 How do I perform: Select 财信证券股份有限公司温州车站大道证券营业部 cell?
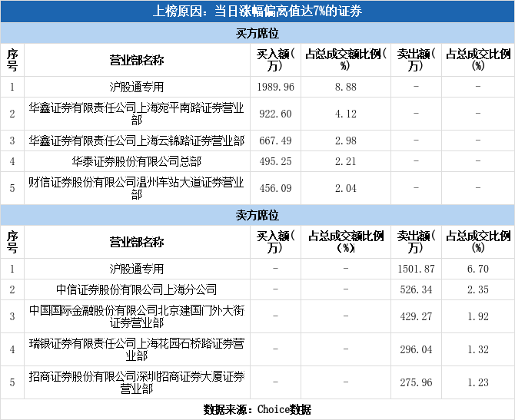(x=137, y=188)
